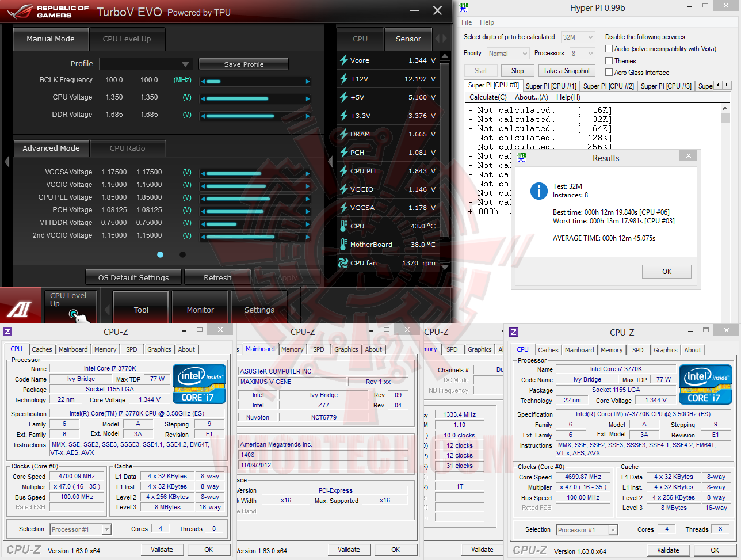Screen dimensions: 741x560
Task: Click the VTTDDR Voltage slider
Action: coord(255,224)
